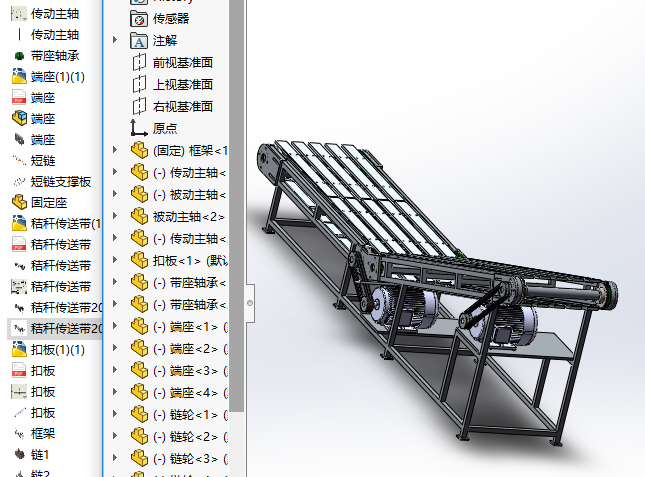Select the 链1 file name
This screenshot has height=477, width=645.
coord(40,454)
